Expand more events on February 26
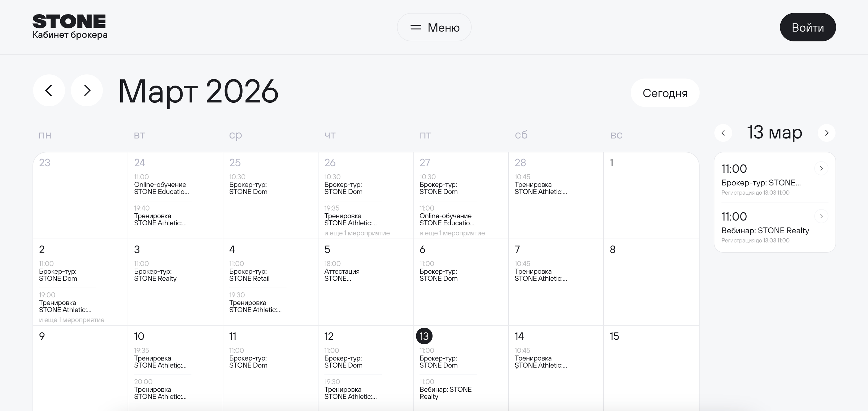The width and height of the screenshot is (868, 411). pos(357,233)
